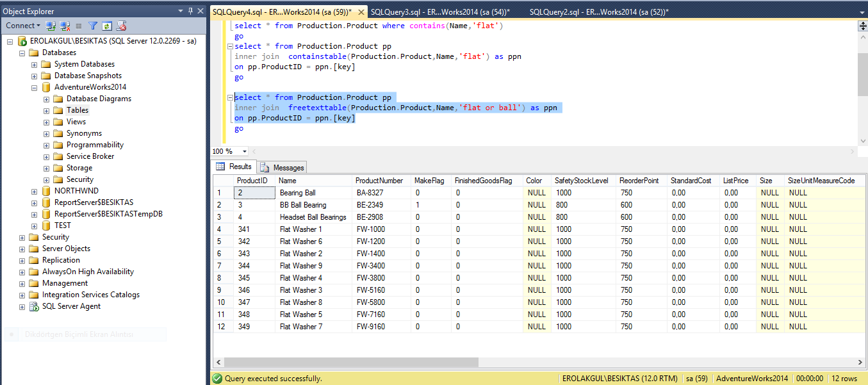Select the SQL Server Agent node
Screen dimensions: 868x385
click(71, 306)
